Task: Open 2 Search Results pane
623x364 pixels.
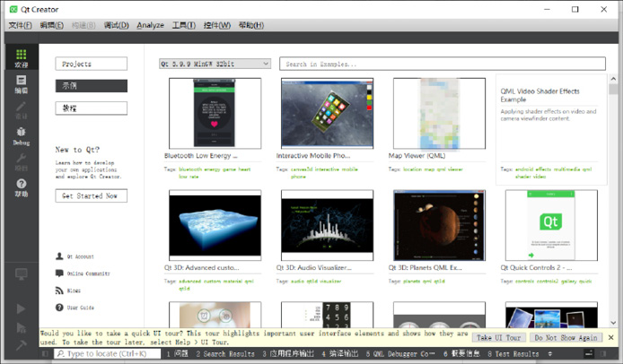Action: coord(225,353)
